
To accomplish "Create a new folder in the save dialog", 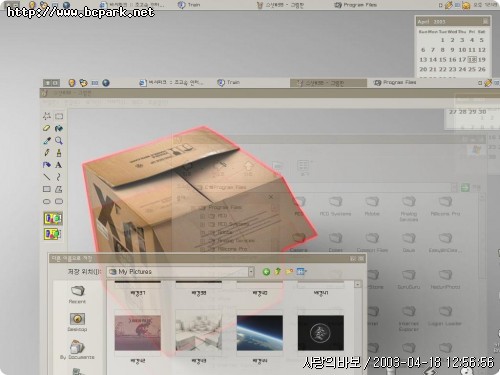I will (x=289, y=272).
